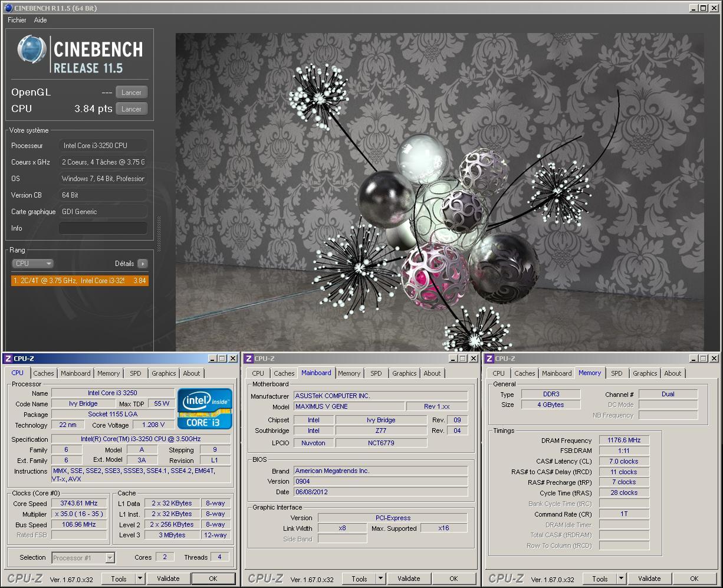
Task: Click Tools button in first CPU-Z window
Action: pos(119,579)
